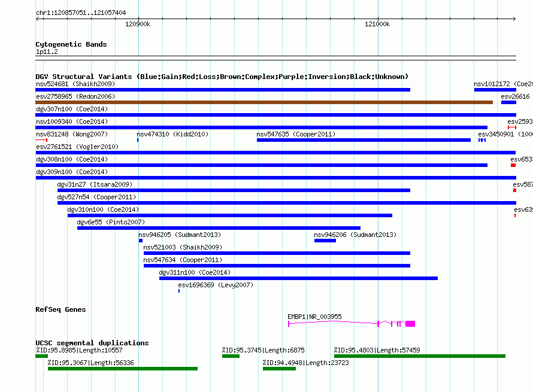Select the dgv311n100 (Coe2014) variant bar
This screenshot has width=533, height=392.
pyautogui.click(x=298, y=278)
